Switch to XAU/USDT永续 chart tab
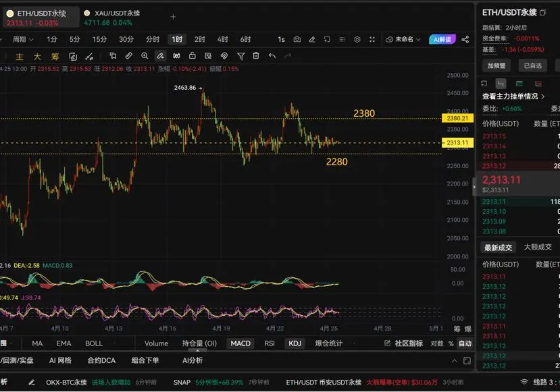Image resolution: width=560 pixels, height=392 pixels. pyautogui.click(x=112, y=18)
